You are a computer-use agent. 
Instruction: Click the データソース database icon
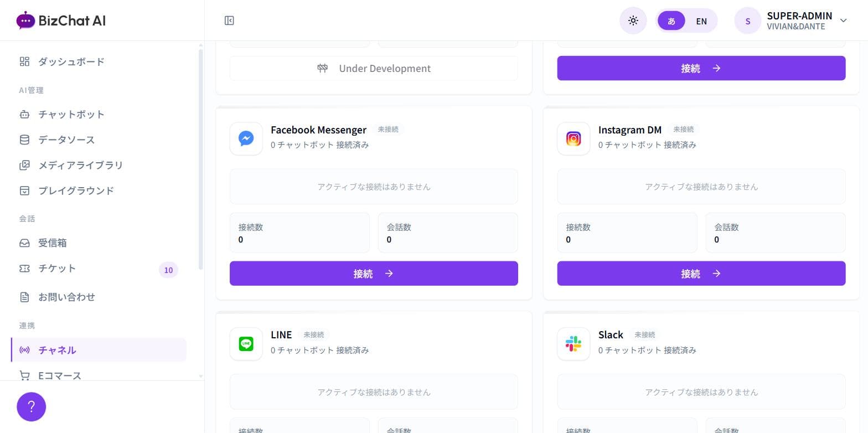(24, 140)
